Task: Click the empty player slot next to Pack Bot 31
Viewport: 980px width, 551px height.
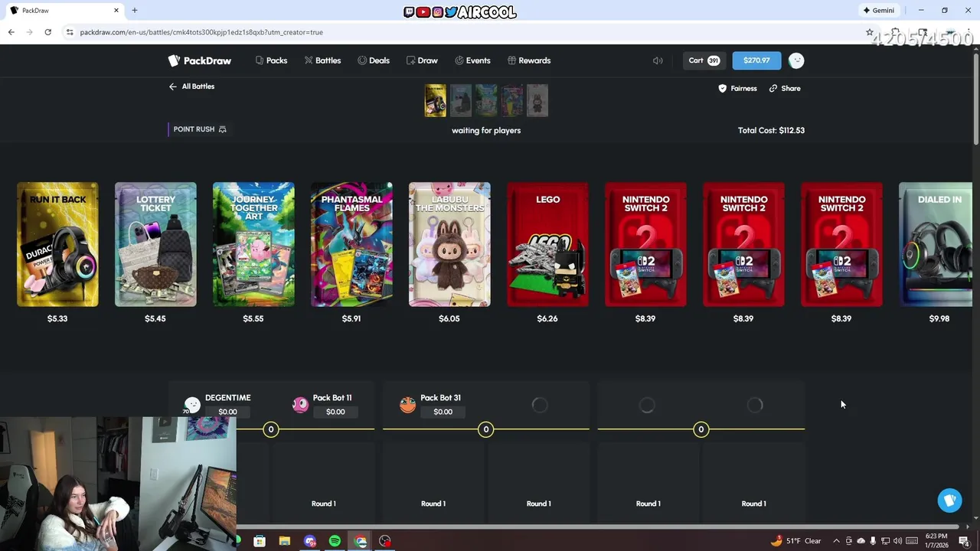Action: [x=540, y=405]
